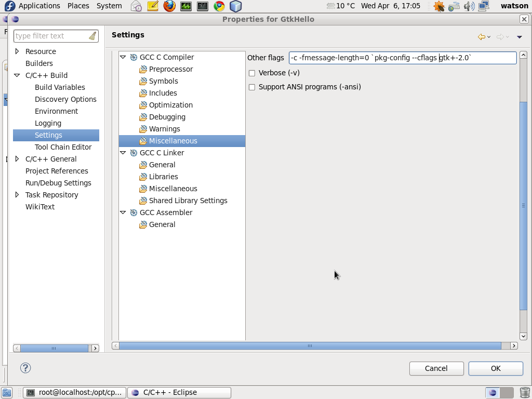Open Places menu
The image size is (532, 399).
pos(78,6)
